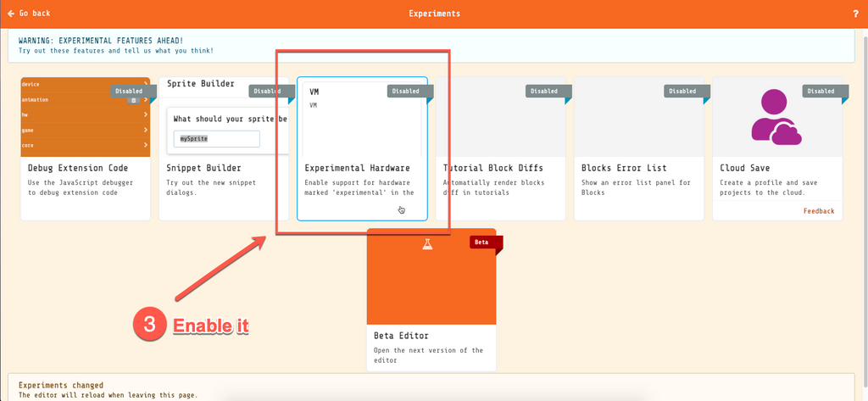Viewport: 868px width, 401px height.
Task: Select the Experimental Hardware card title
Action: coord(357,168)
